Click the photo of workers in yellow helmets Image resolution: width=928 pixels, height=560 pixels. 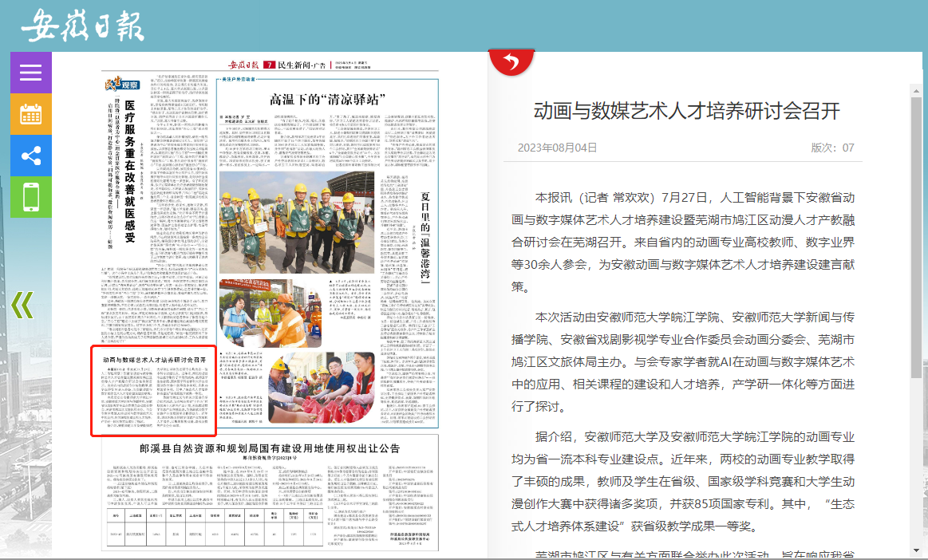297,222
